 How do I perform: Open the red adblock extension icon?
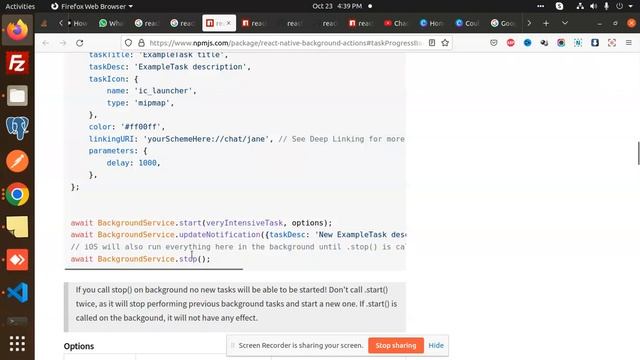(511, 43)
